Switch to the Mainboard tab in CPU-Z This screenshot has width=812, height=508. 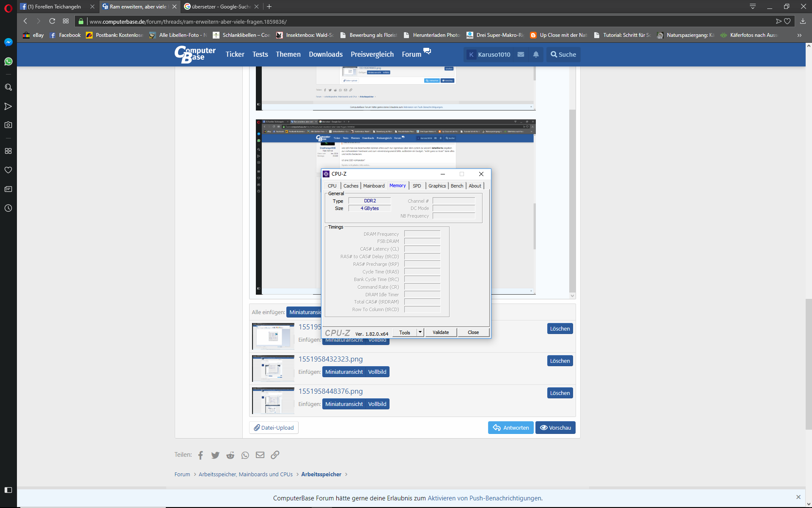pos(374,186)
